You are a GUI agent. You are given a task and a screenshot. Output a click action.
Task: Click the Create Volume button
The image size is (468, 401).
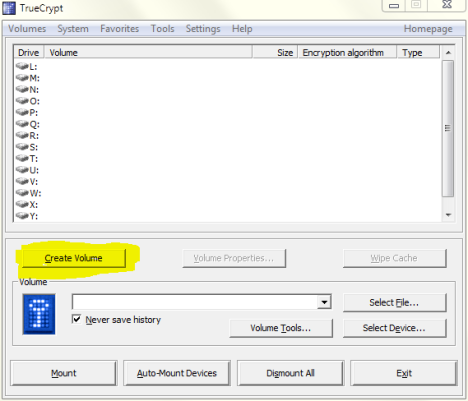tap(74, 258)
